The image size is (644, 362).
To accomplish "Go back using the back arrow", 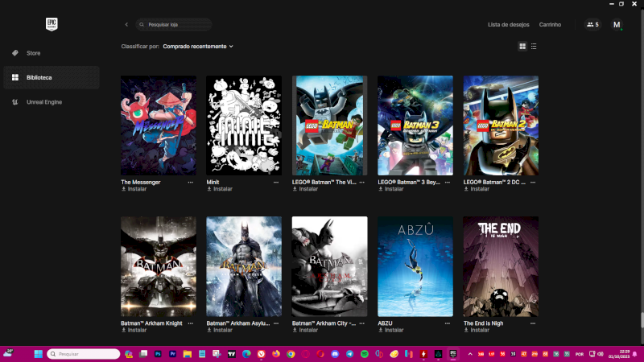I will click(x=126, y=25).
